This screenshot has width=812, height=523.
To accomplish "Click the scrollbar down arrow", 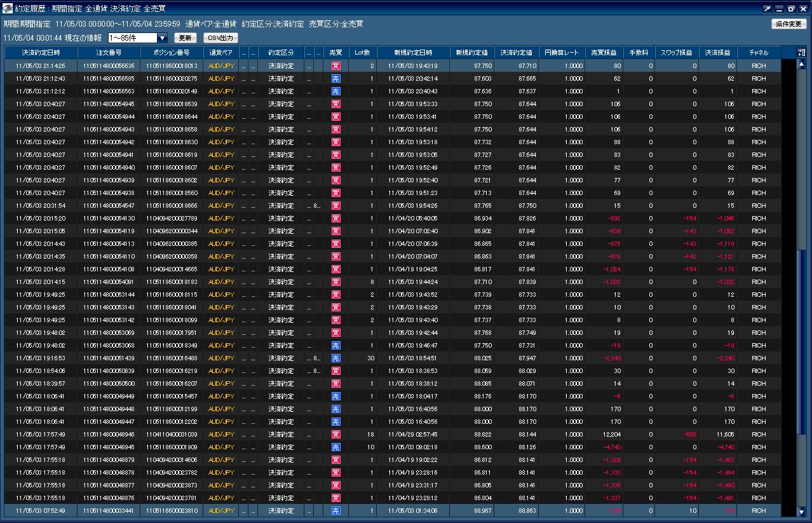I will tap(801, 512).
